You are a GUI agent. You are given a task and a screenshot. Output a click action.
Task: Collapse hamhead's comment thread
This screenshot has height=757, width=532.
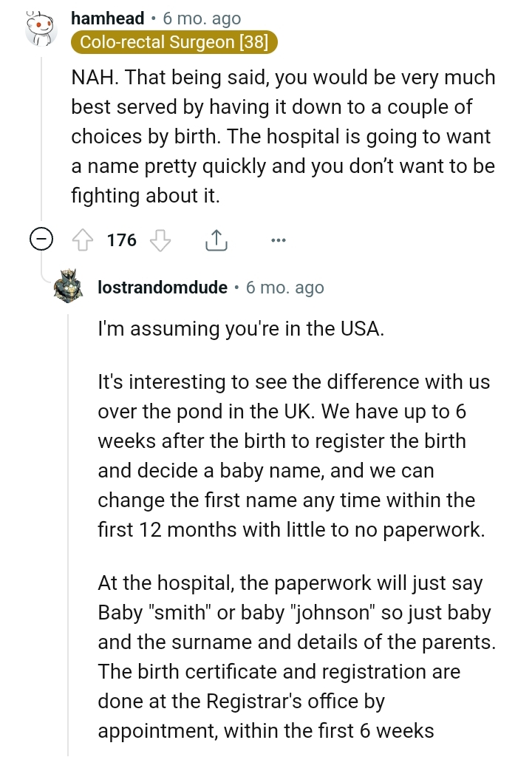coord(41,240)
